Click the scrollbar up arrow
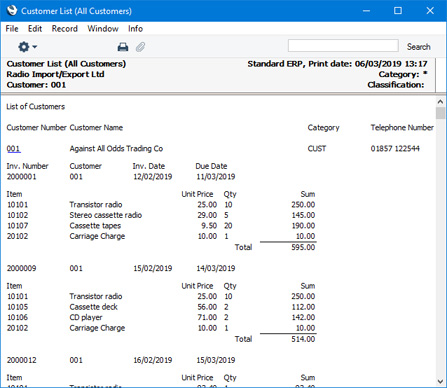Screen dimensions: 447x388 440,101
